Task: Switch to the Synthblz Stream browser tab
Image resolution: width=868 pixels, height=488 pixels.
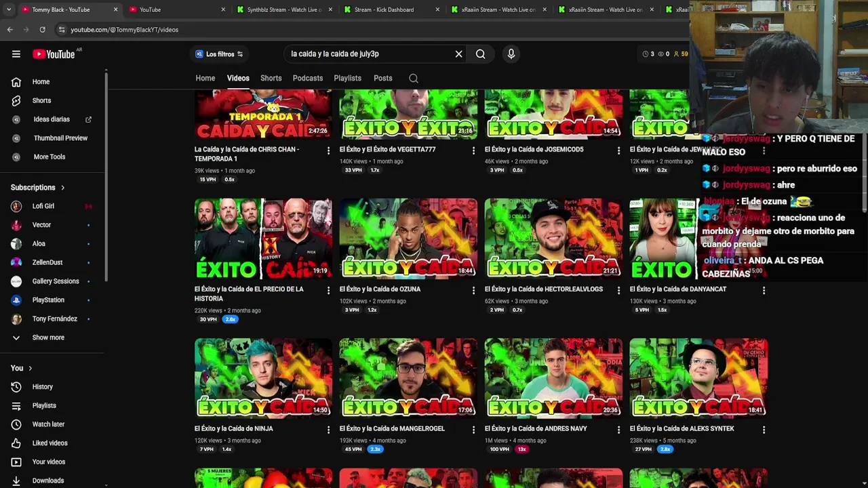Action: click(x=283, y=9)
